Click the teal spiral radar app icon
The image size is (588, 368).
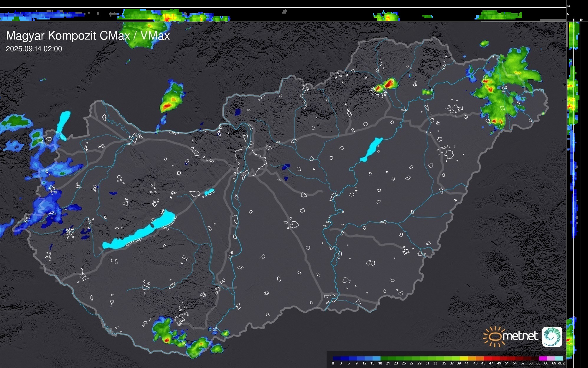[x=552, y=336]
